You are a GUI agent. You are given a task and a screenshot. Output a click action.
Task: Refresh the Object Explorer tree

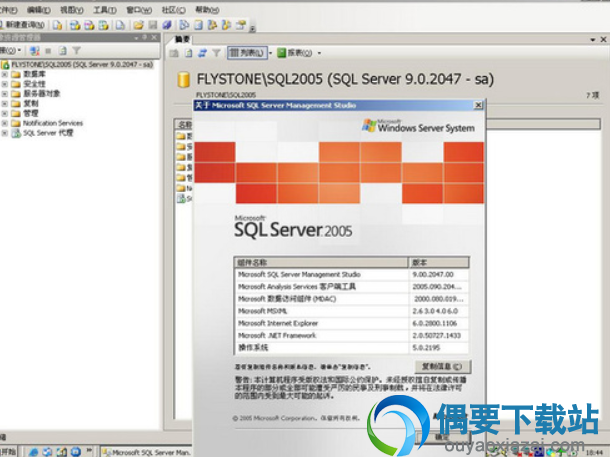point(63,51)
